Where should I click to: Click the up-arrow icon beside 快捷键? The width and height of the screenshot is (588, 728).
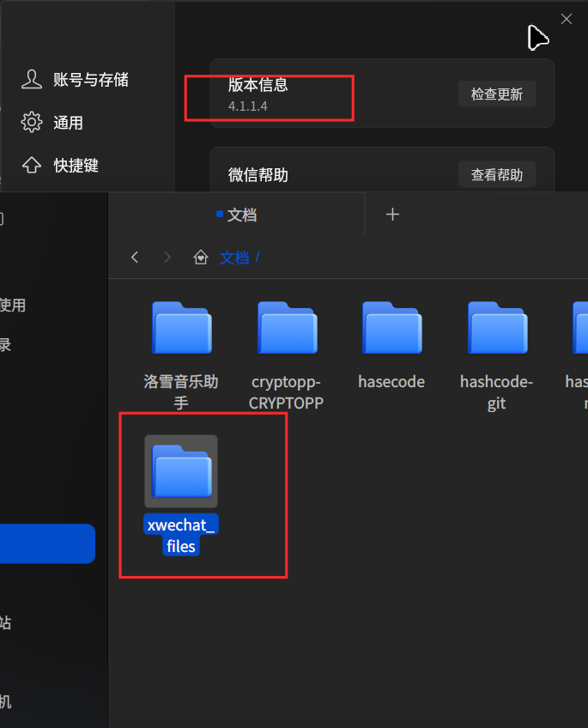pos(32,165)
